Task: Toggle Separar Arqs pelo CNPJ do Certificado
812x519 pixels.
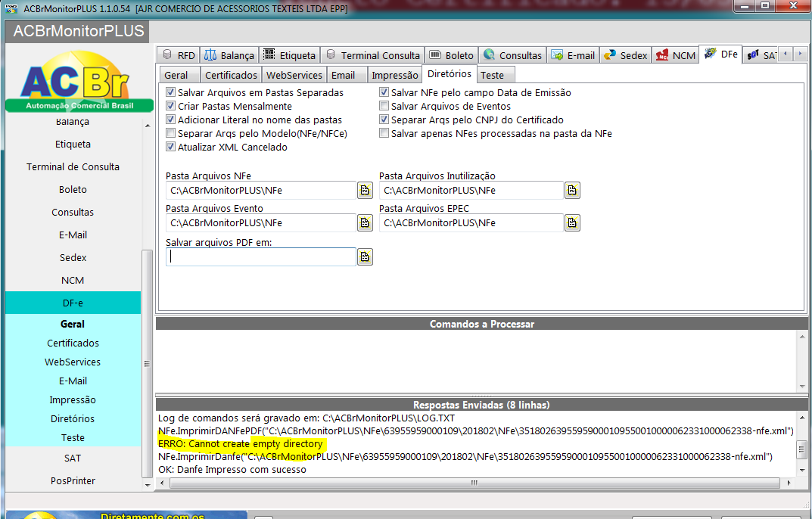Action: [x=384, y=120]
